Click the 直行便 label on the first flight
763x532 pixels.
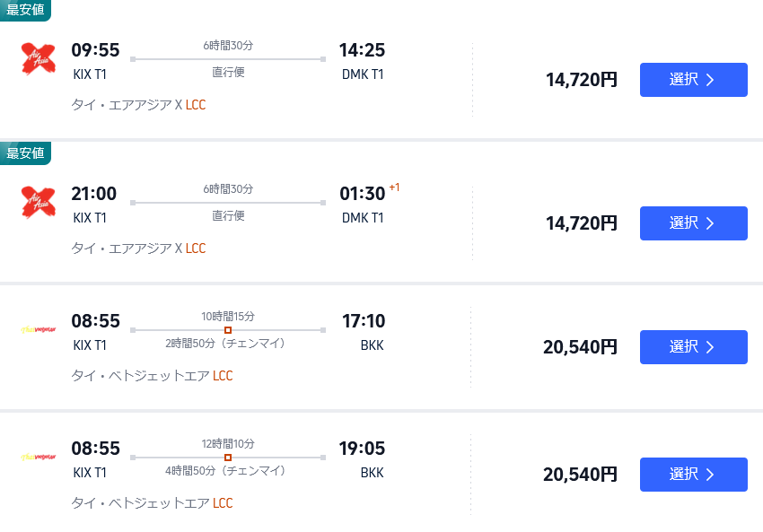227,72
